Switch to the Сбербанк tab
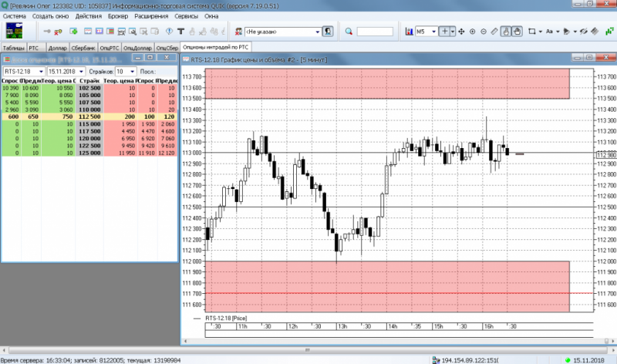This screenshot has height=364, width=617. 83,48
